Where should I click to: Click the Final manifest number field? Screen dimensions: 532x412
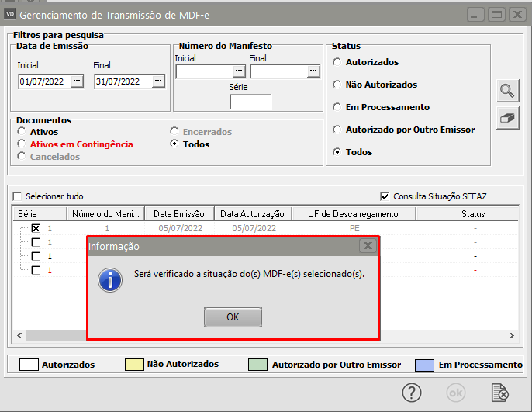(279, 71)
